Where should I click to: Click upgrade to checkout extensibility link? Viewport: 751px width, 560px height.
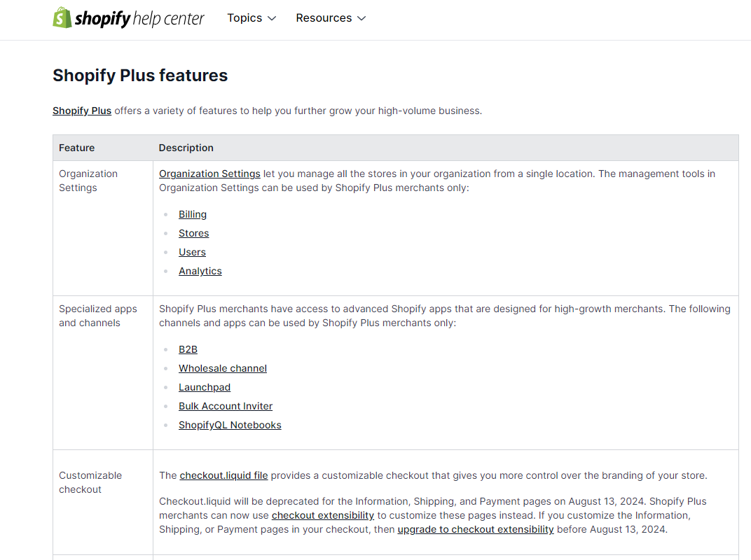pyautogui.click(x=476, y=529)
